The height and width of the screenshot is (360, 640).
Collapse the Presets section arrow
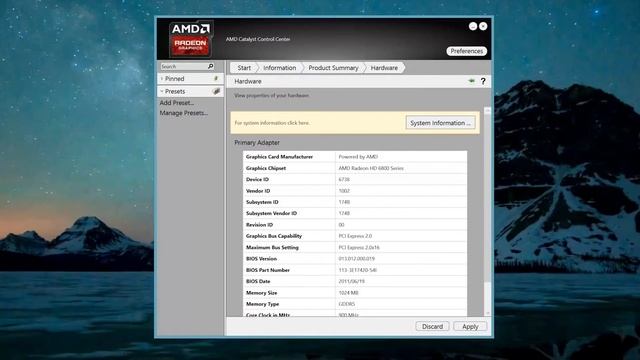click(162, 91)
